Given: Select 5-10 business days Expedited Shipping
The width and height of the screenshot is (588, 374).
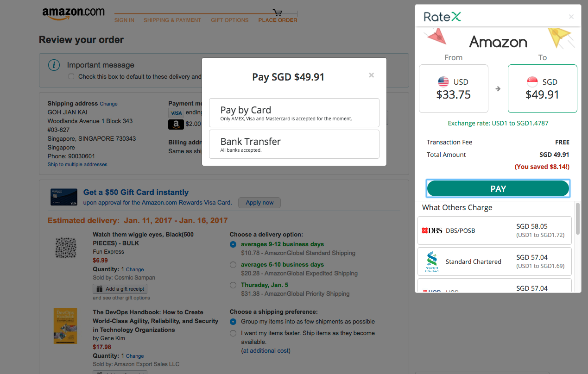Looking at the screenshot, I should [x=233, y=265].
